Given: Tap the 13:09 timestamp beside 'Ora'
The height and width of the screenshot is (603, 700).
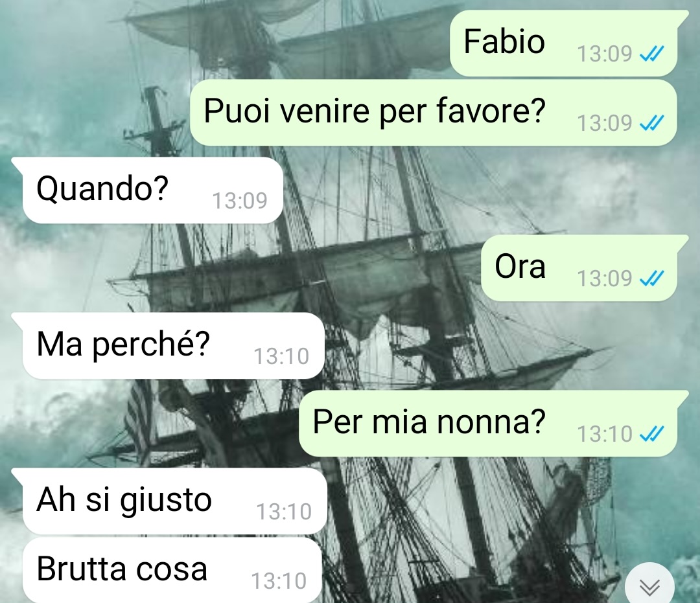Looking at the screenshot, I should (605, 279).
